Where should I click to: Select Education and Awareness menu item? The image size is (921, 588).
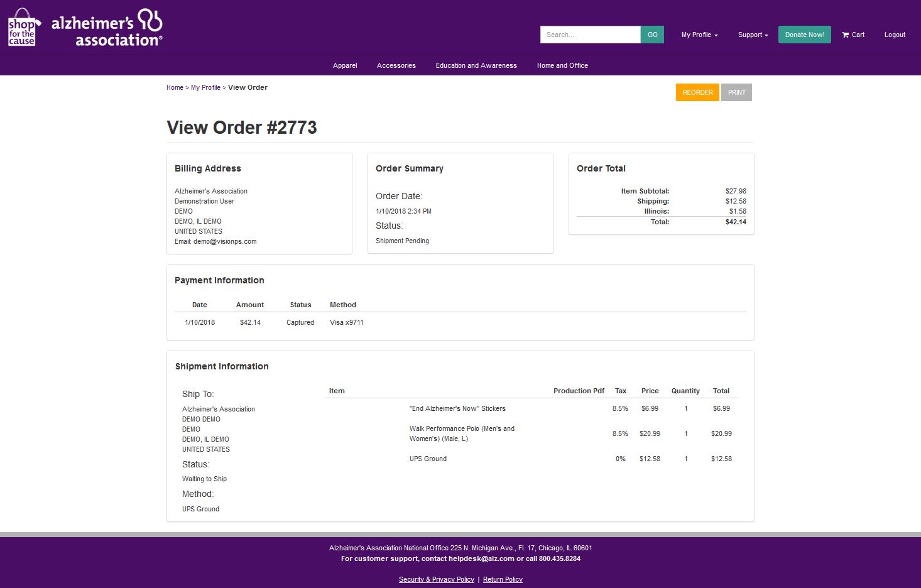pos(476,65)
